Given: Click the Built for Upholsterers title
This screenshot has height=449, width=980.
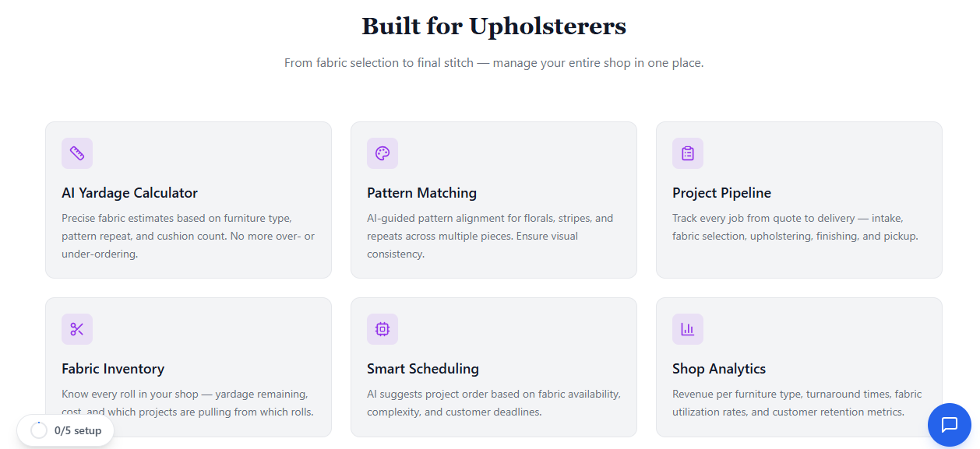Looking at the screenshot, I should [493, 26].
